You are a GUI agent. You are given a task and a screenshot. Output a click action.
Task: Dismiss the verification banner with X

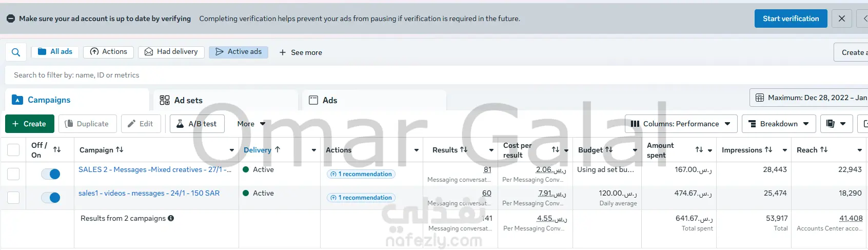pos(842,18)
